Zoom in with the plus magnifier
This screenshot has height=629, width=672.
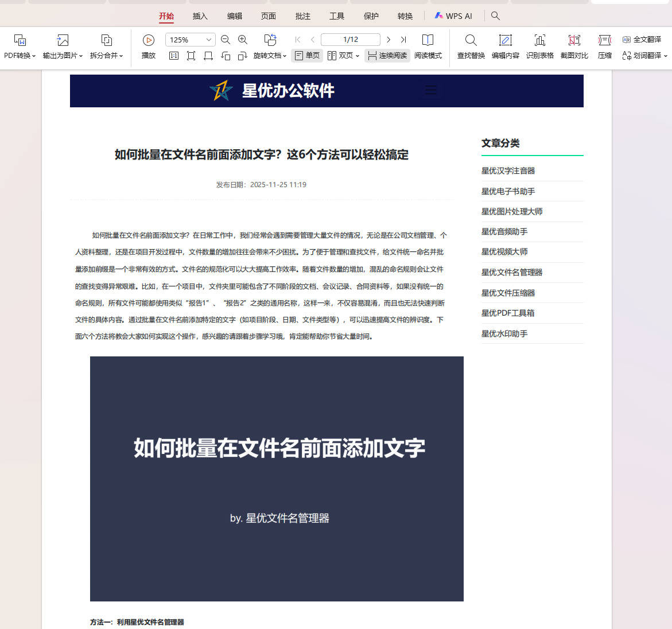[x=243, y=40]
